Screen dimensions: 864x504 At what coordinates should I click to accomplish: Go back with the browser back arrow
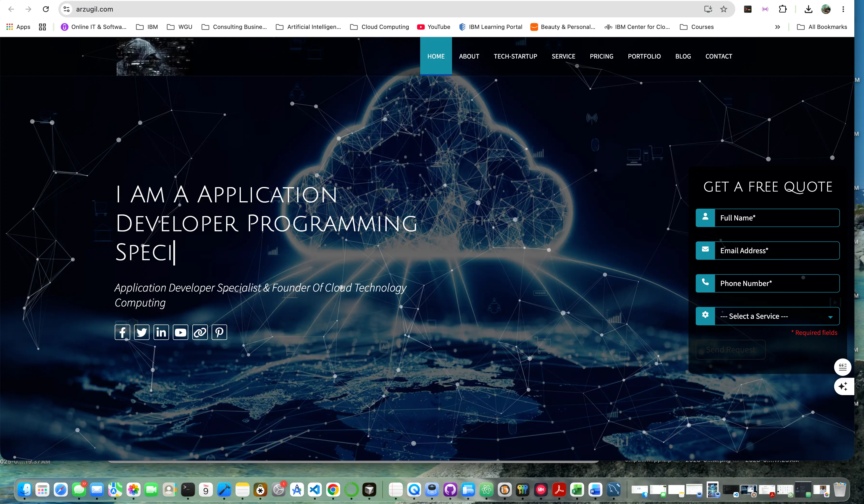tap(11, 9)
